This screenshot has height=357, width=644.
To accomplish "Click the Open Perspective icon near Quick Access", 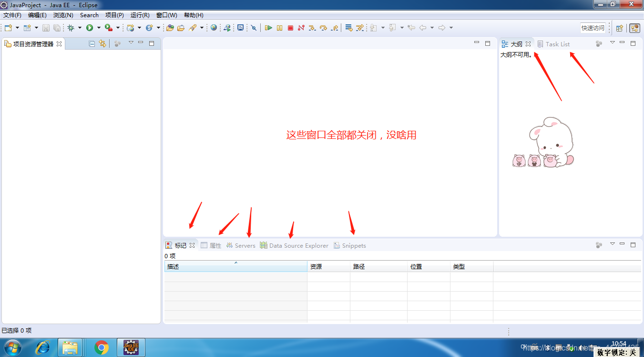I will click(x=619, y=28).
